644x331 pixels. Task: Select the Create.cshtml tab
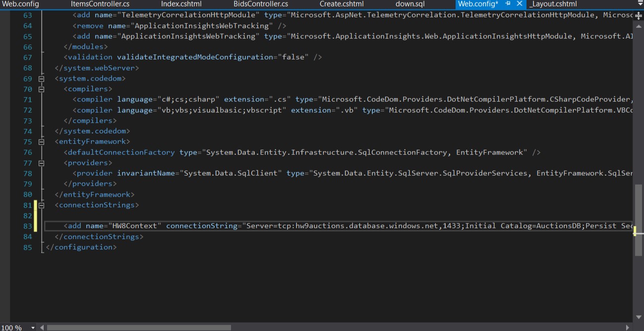(342, 4)
